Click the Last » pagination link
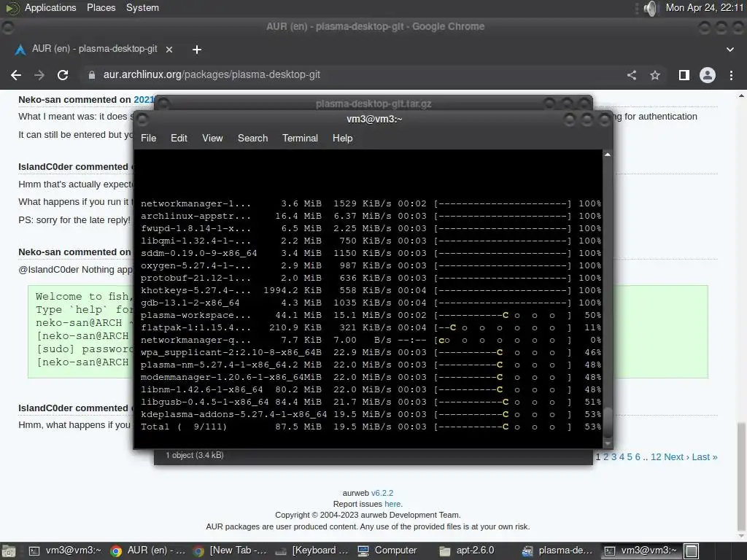The image size is (747, 560). pyautogui.click(x=705, y=457)
